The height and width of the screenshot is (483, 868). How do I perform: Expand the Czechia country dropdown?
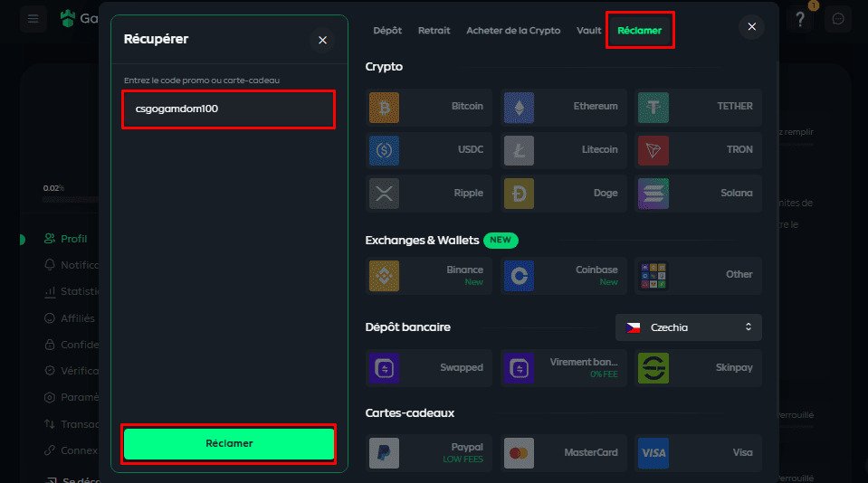tap(688, 327)
